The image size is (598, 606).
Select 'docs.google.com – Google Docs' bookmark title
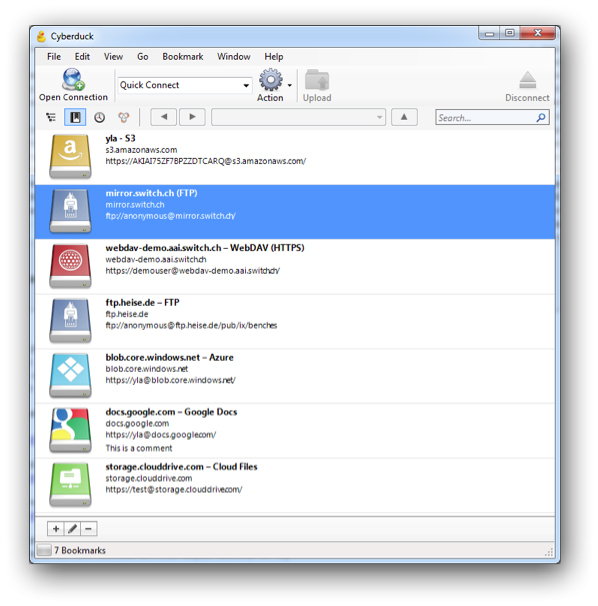pyautogui.click(x=171, y=412)
